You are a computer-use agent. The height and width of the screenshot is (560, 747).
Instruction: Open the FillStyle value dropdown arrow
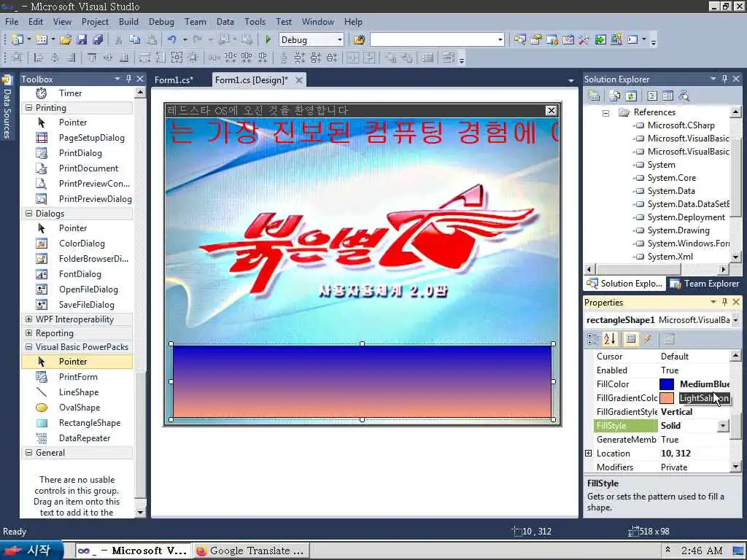pyautogui.click(x=723, y=426)
